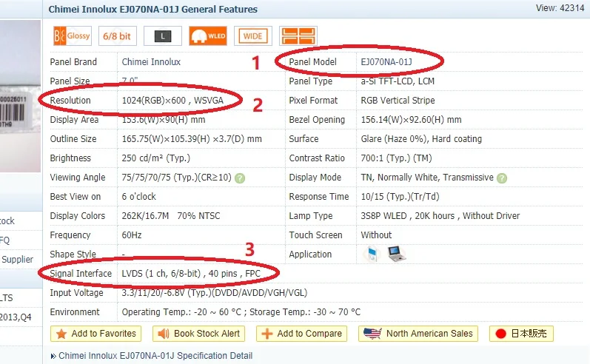Screen dimensions: 590x364
Task: Click the WLED backlight feature icon
Action: tap(208, 36)
